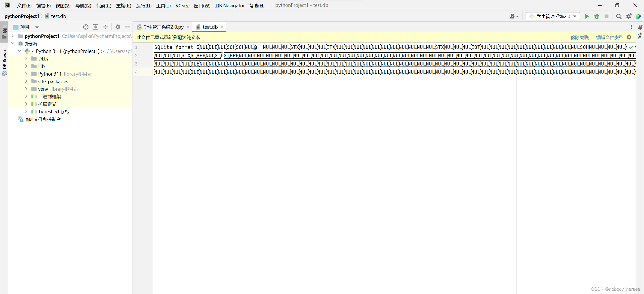
Task: Run the current configuration with green play button
Action: (587, 16)
